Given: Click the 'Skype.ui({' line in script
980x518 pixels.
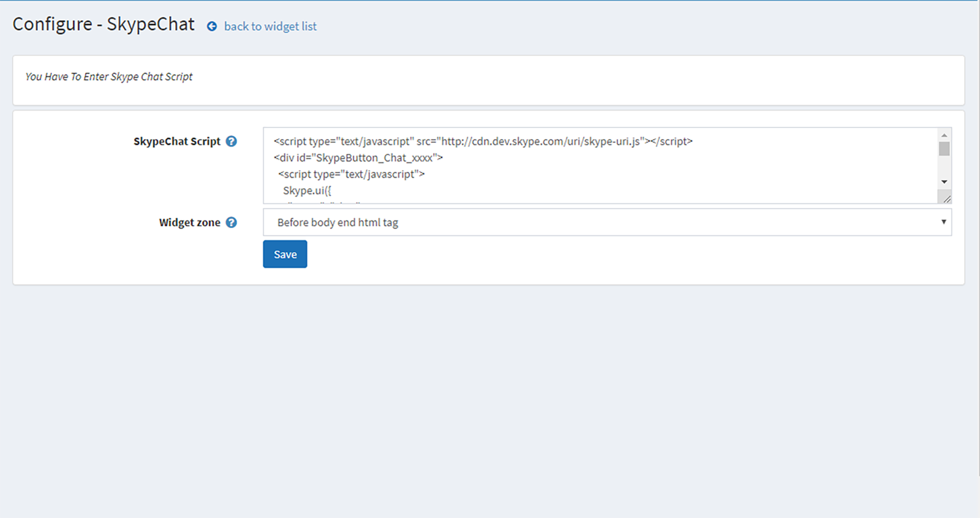Looking at the screenshot, I should tap(307, 190).
